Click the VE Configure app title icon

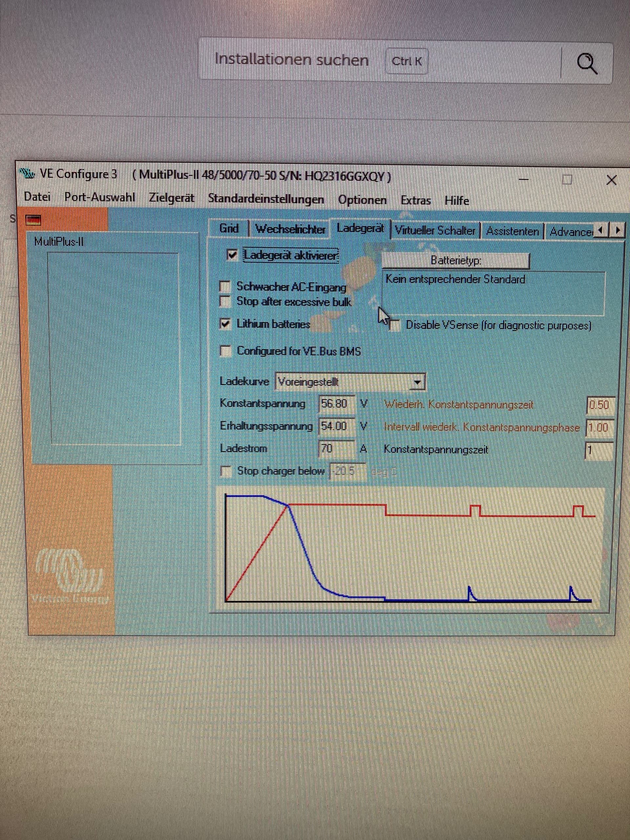pos(27,174)
